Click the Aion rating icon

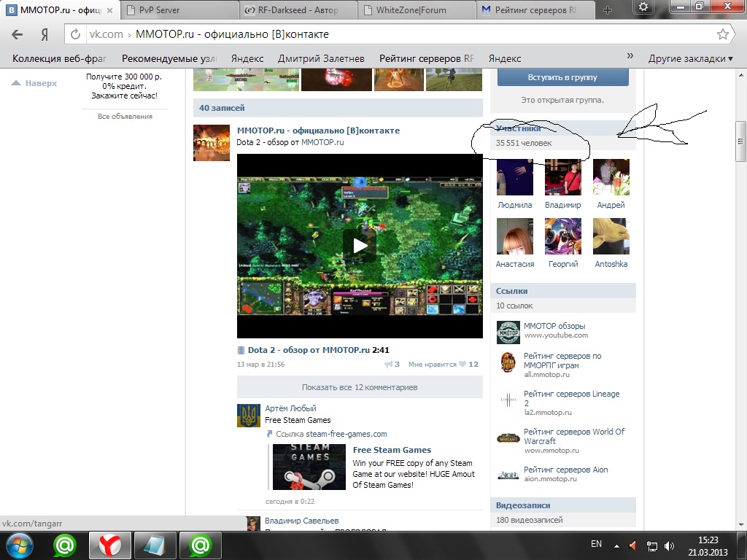click(508, 475)
